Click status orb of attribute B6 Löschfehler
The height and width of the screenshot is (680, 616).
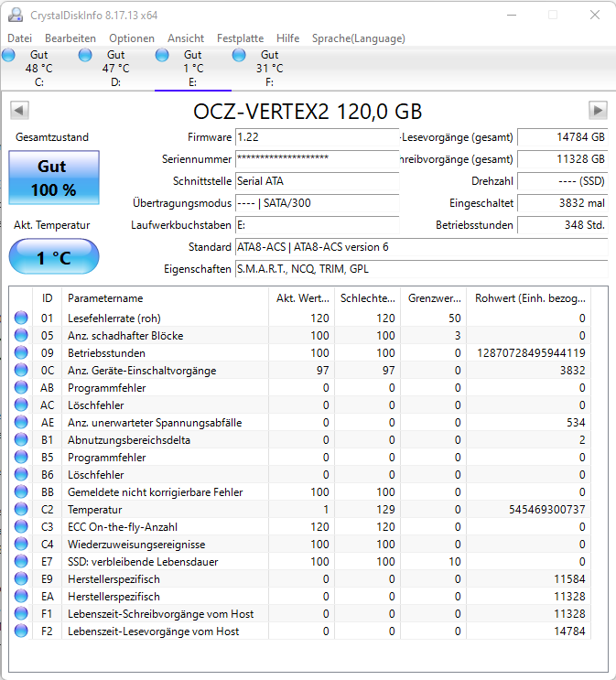(21, 474)
